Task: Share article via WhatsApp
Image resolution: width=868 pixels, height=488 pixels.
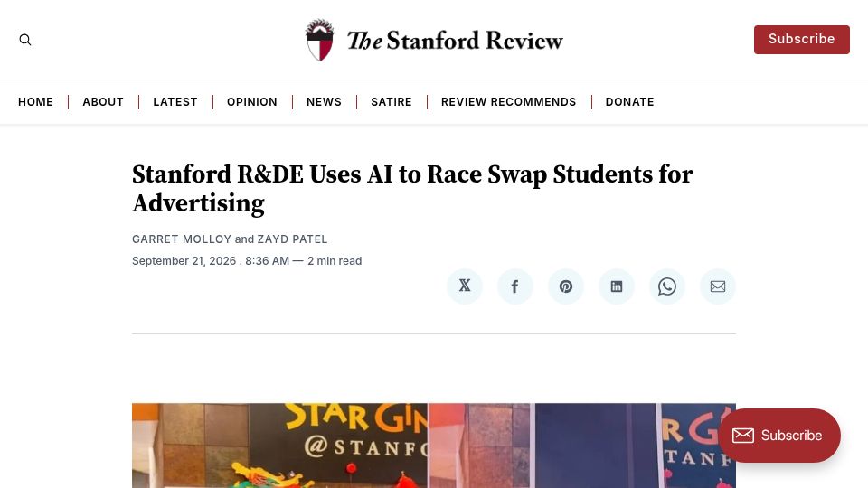Action: [667, 286]
